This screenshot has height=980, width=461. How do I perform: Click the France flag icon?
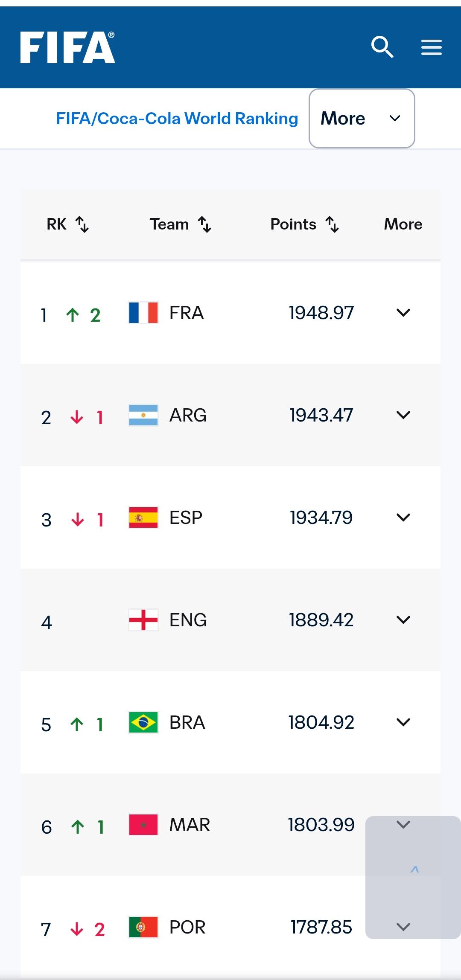point(143,313)
